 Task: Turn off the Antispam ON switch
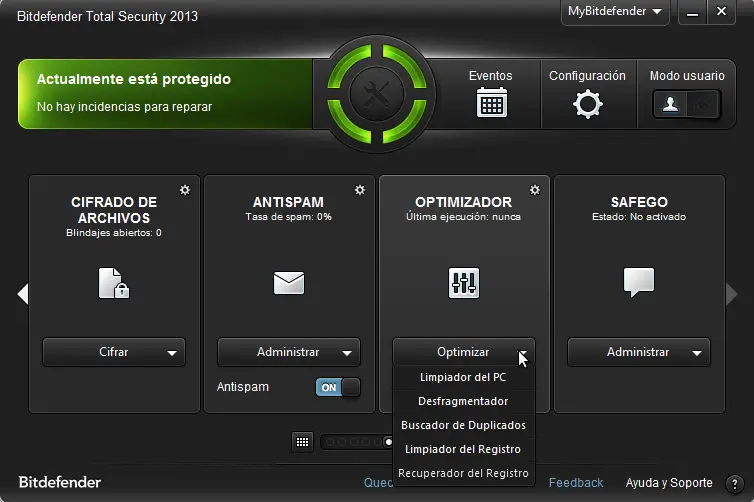[338, 387]
